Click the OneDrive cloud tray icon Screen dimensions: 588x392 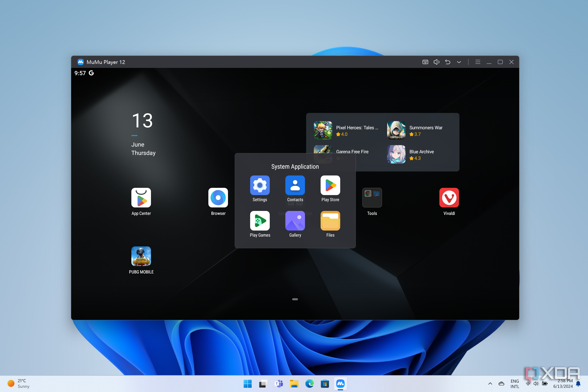[501, 384]
